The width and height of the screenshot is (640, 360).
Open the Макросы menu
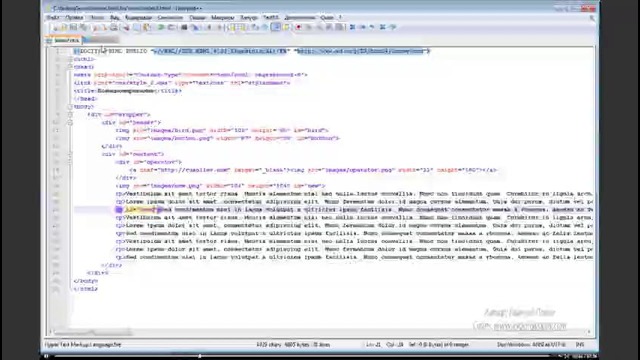pos(222,18)
